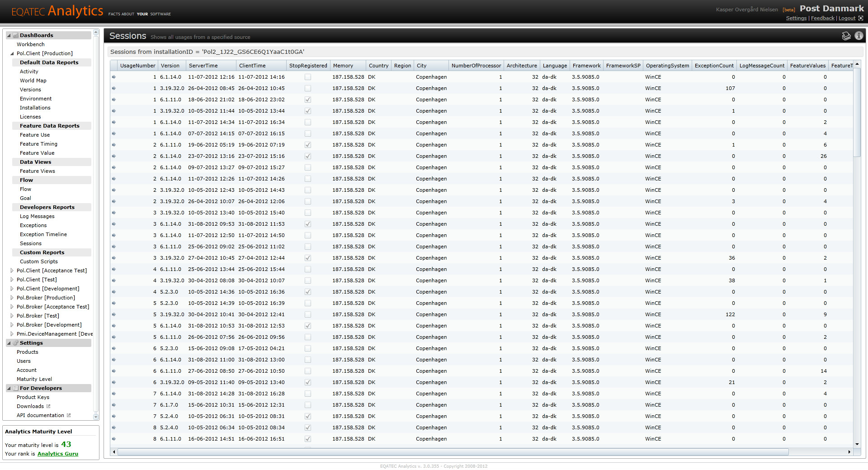Screen dimensions: 868x470
Task: Select World Map in sidebar
Action: tap(33, 81)
